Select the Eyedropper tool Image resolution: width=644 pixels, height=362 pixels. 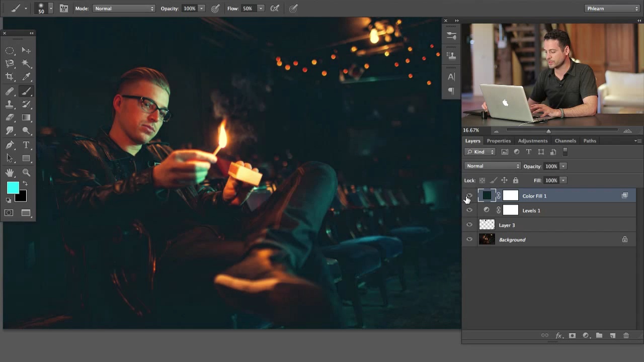tap(26, 77)
